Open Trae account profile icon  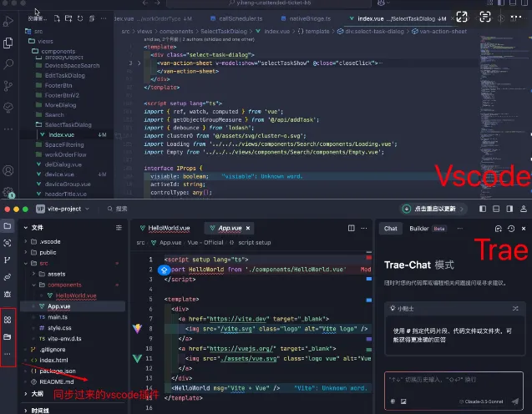click(524, 209)
